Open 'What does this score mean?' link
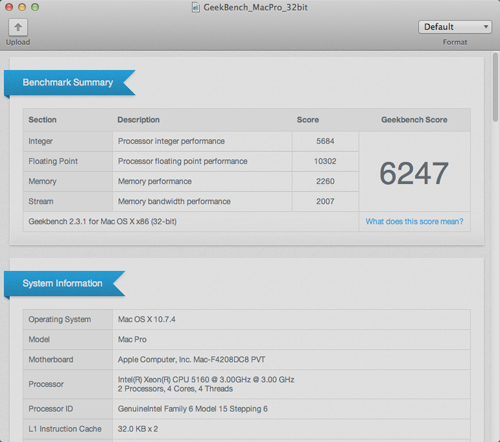This screenshot has width=500, height=442. pos(414,221)
